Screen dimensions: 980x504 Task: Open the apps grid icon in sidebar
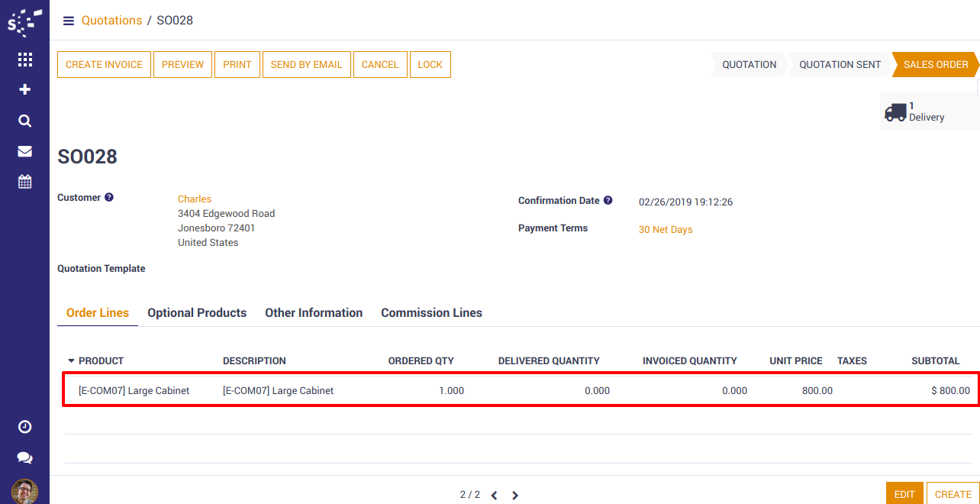tap(24, 60)
